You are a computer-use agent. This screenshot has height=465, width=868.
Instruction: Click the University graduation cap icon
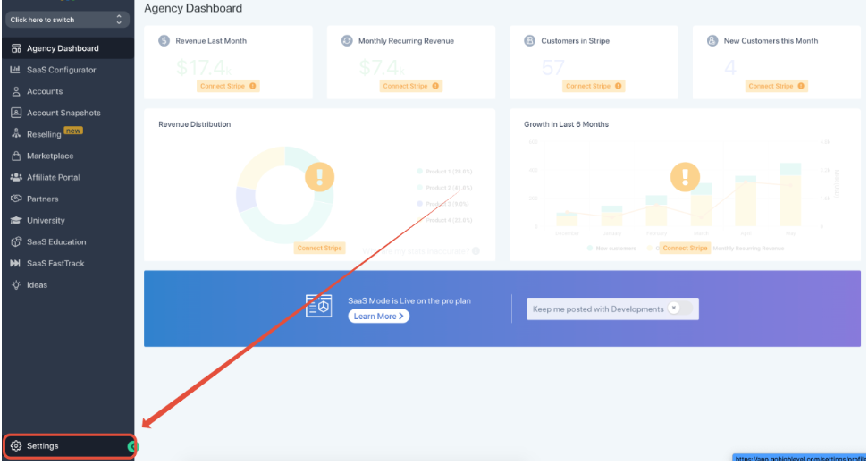tap(15, 220)
